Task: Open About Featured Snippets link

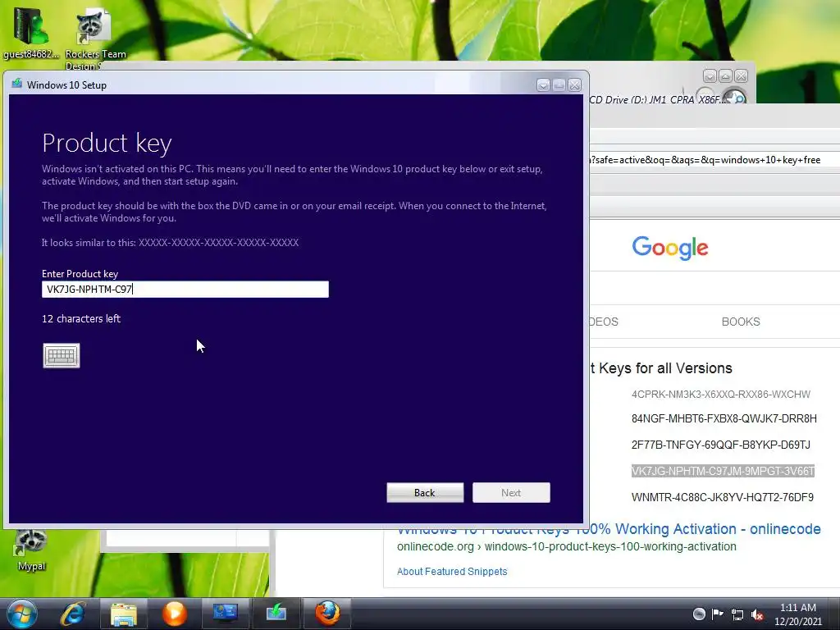Action: coord(452,572)
